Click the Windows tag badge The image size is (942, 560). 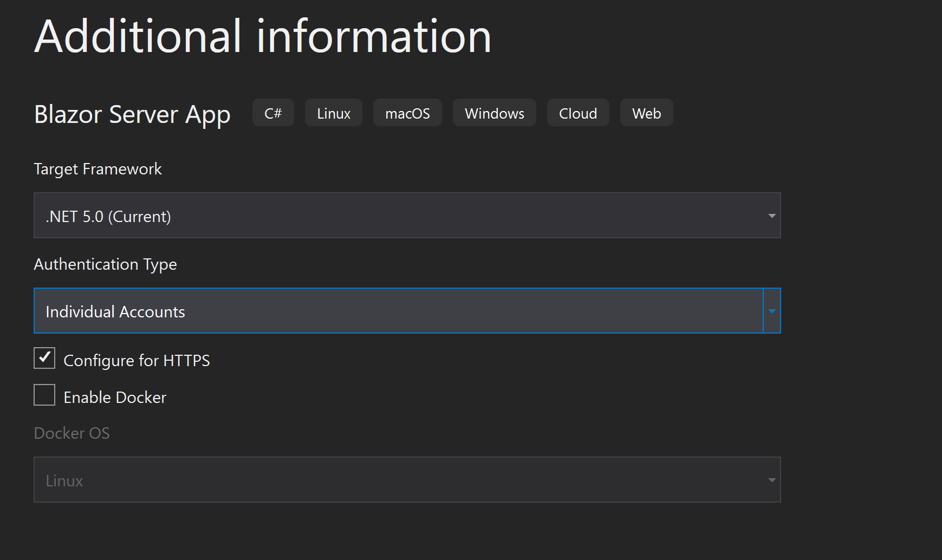point(495,113)
